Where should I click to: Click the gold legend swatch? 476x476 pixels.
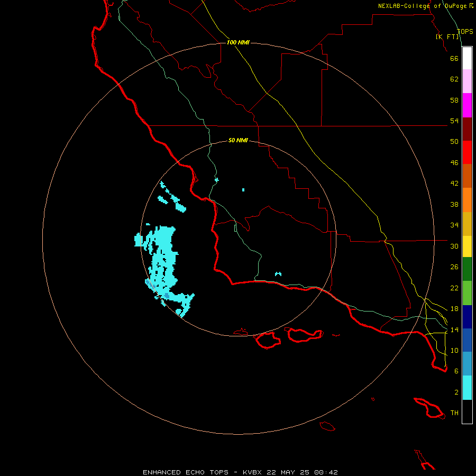(x=467, y=224)
